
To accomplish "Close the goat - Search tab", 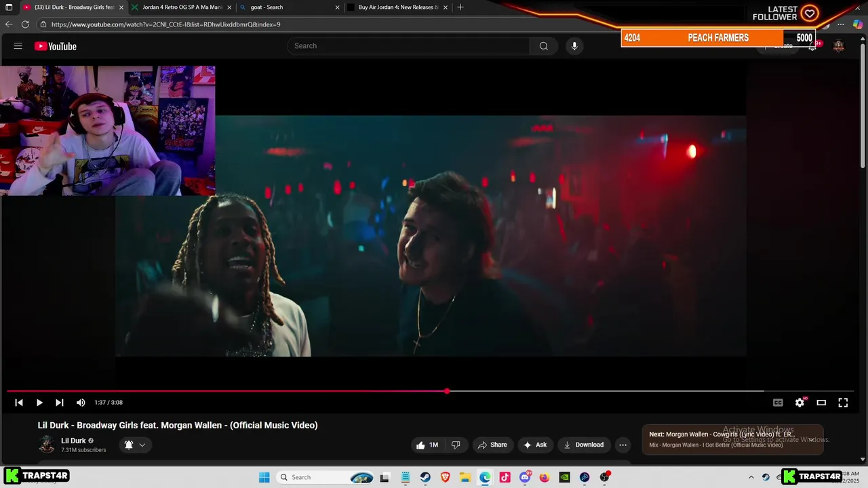I will [x=337, y=7].
